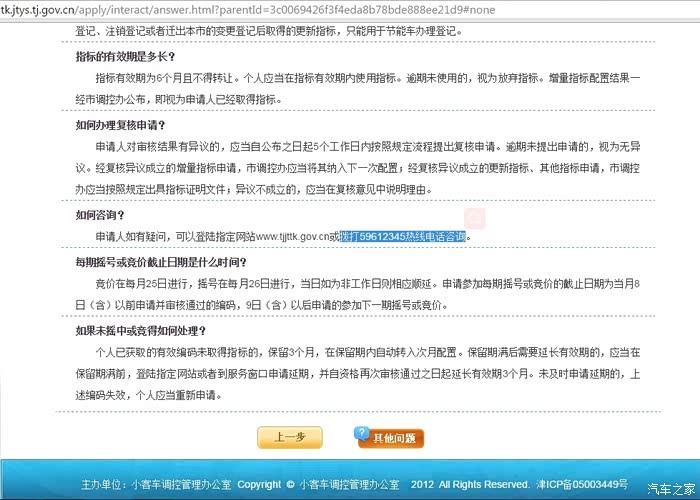
Task: Click the 其他问题 button
Action: coord(391,437)
